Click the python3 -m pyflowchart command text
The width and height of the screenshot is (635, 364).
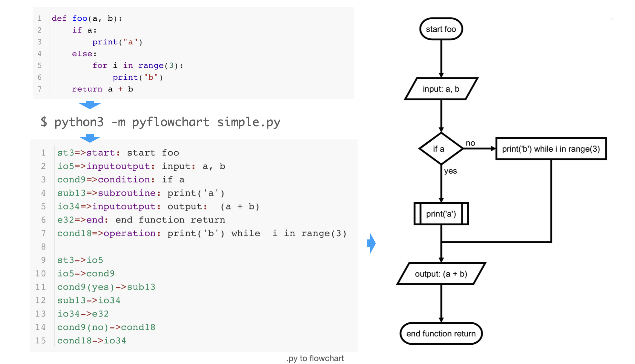(x=161, y=122)
